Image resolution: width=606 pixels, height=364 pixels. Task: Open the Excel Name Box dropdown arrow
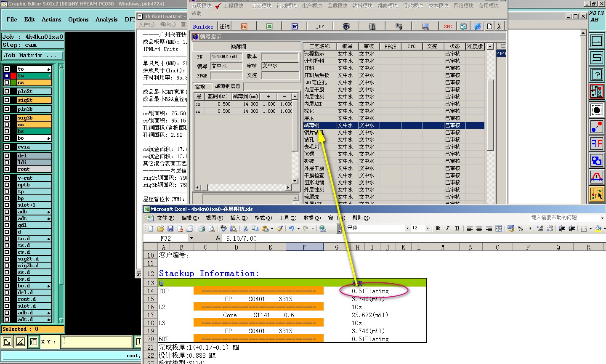(x=191, y=238)
